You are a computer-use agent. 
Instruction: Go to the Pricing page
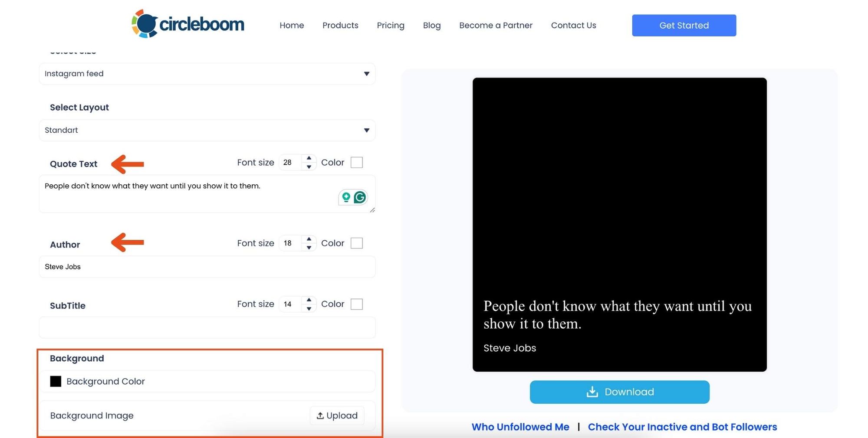391,25
